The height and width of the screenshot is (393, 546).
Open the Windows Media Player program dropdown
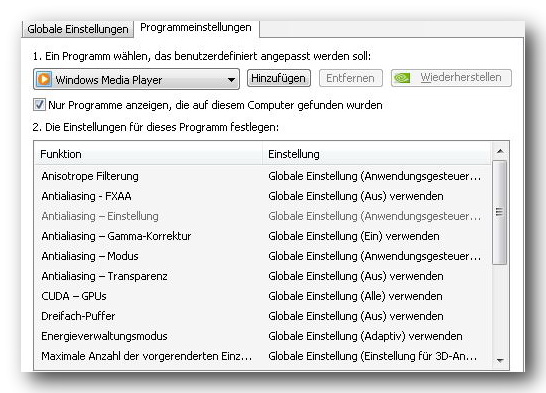[136, 79]
